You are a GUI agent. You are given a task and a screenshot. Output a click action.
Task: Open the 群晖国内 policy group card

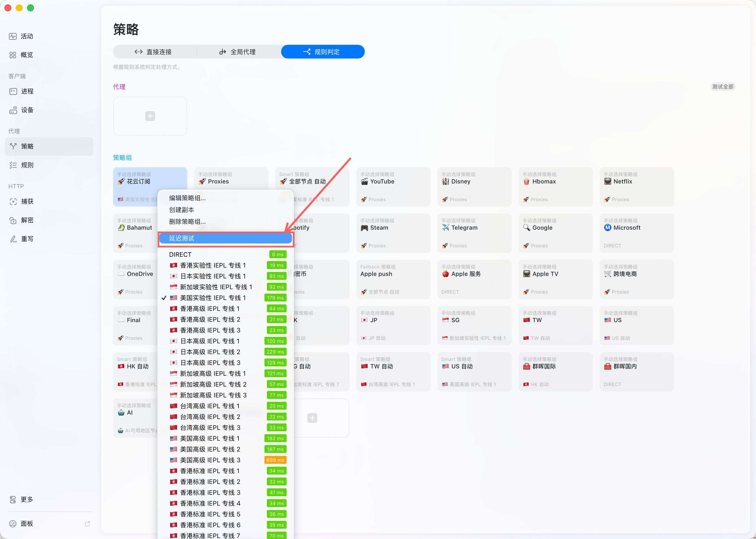[637, 372]
